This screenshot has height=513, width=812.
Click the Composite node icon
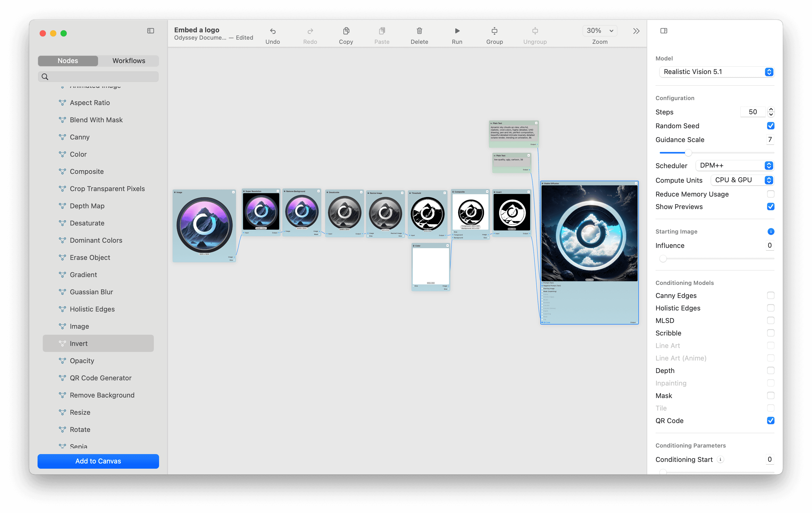62,171
